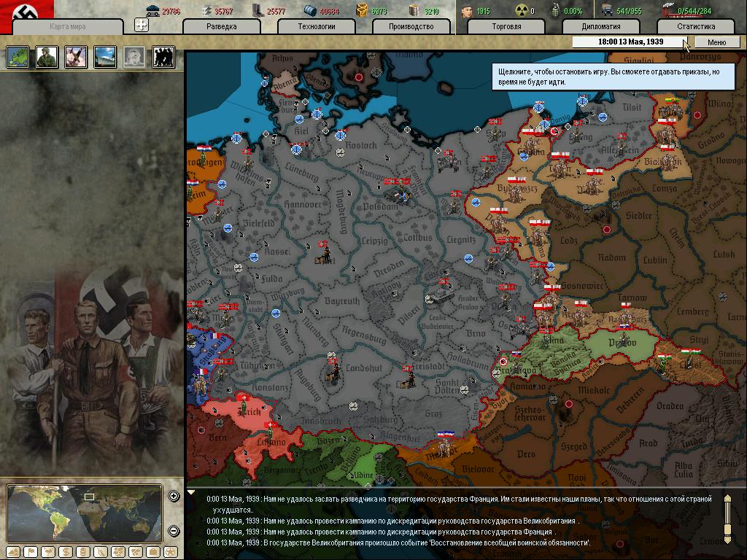
Task: Click the oil barrel icon (40684)
Action: pyautogui.click(x=310, y=10)
